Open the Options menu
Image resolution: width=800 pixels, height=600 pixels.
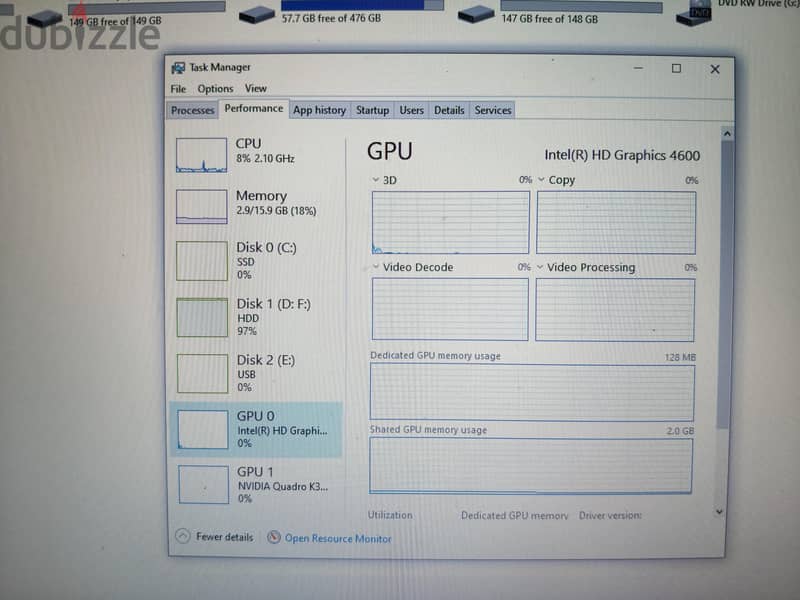point(215,89)
